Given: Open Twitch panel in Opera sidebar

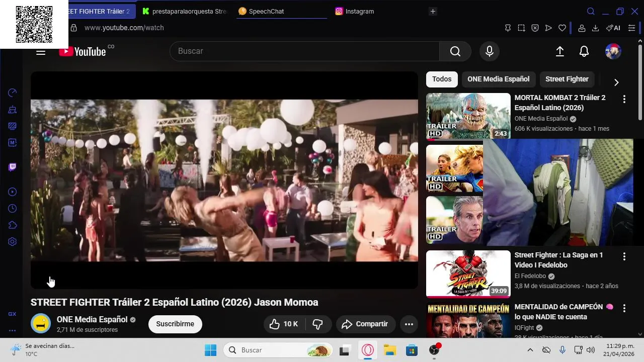Looking at the screenshot, I should click(x=13, y=167).
